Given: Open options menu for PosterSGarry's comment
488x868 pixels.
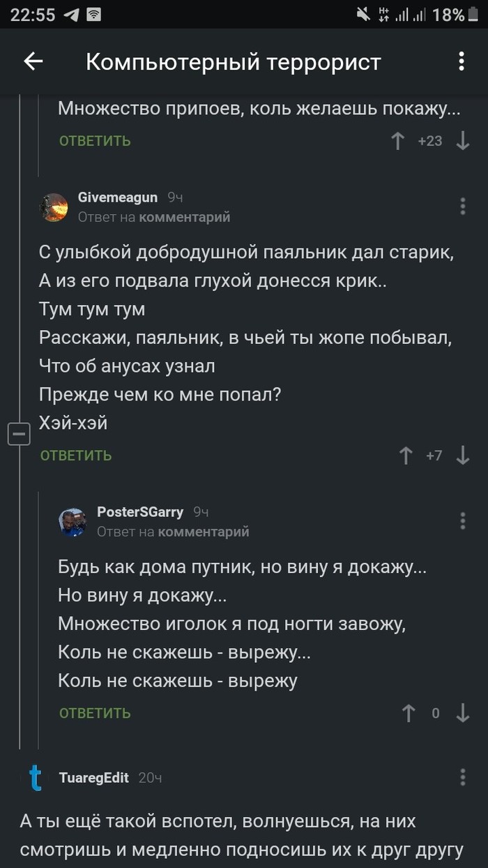Looking at the screenshot, I should coord(462,521).
